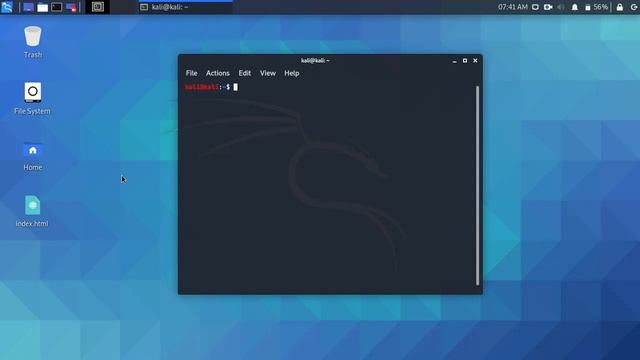Click the screen recorder launcher in panel
Image resolution: width=640 pixels, height=360 pixels.
[71, 7]
